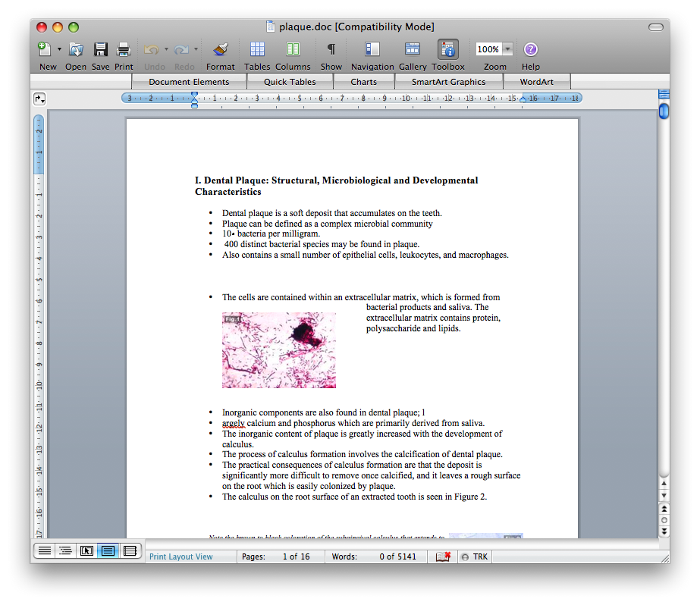Open the Document Elements tab
This screenshot has height=605, width=700.
click(189, 82)
